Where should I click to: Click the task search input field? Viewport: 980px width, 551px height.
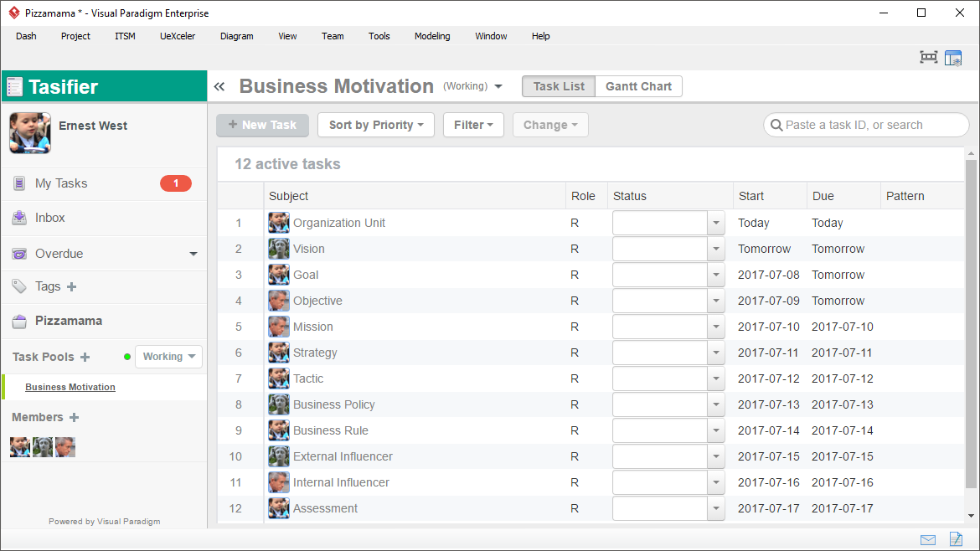[866, 125]
